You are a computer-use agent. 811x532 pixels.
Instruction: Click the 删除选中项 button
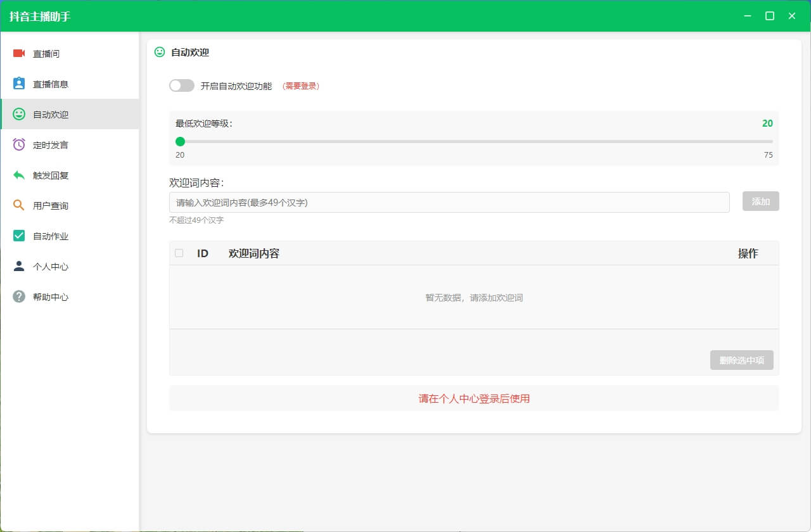[x=742, y=360]
